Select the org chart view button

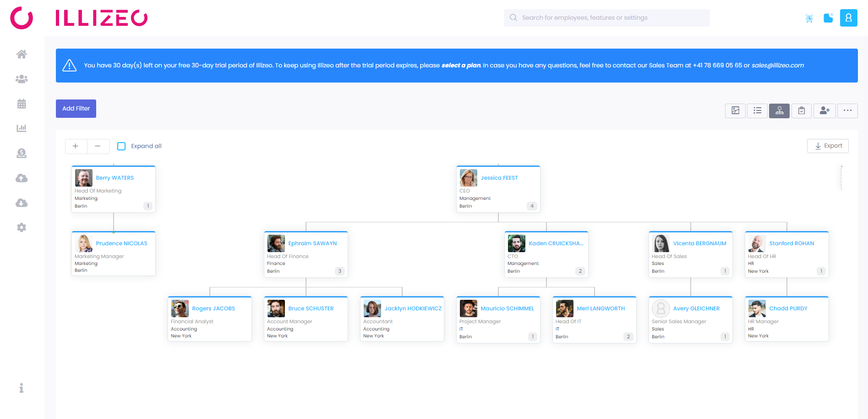779,110
